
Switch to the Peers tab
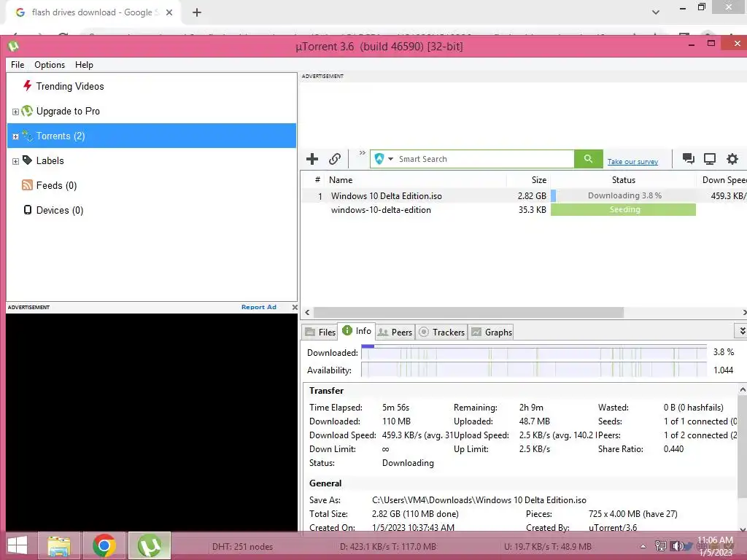click(395, 332)
